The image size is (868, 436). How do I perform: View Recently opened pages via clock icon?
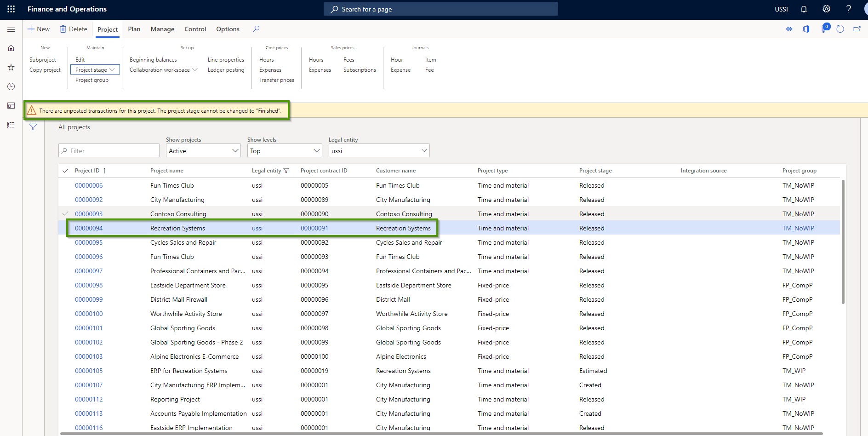pyautogui.click(x=11, y=86)
